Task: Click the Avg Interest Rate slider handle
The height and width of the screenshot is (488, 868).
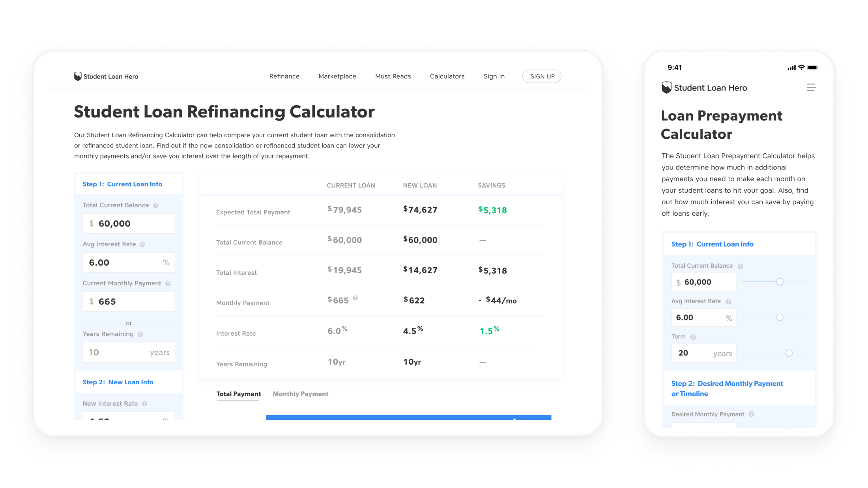Action: tap(780, 317)
